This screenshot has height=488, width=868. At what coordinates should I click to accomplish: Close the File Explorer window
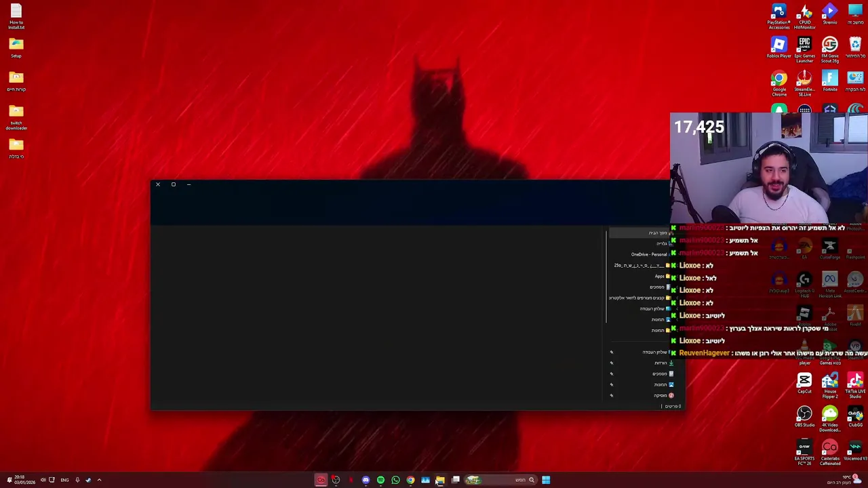pyautogui.click(x=157, y=184)
